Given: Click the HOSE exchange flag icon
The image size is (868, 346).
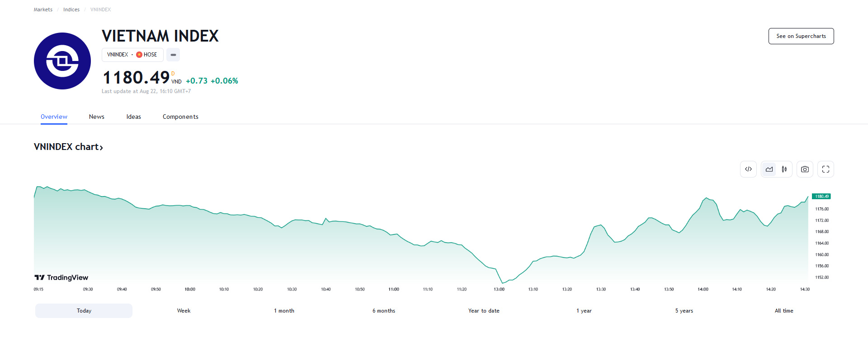Looking at the screenshot, I should [x=139, y=55].
